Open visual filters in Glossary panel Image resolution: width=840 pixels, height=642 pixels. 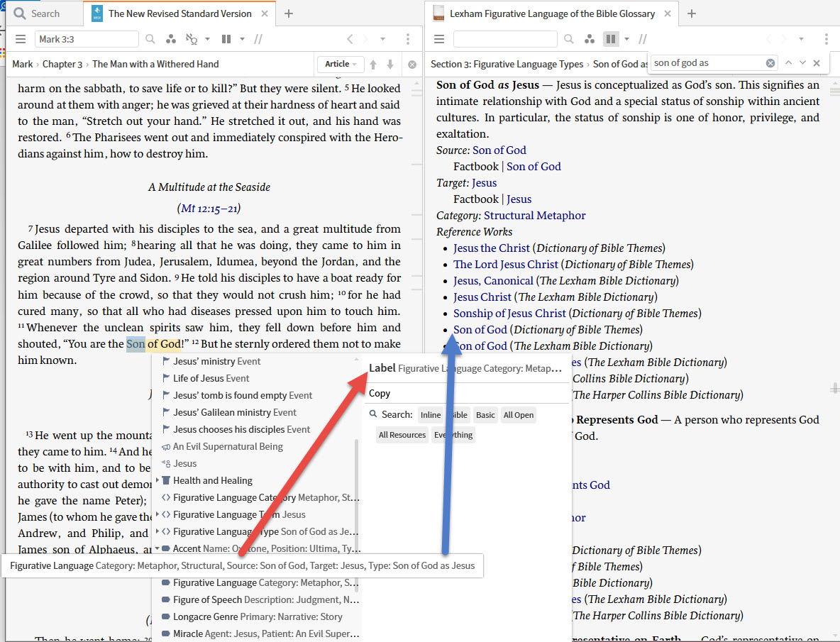(590, 39)
